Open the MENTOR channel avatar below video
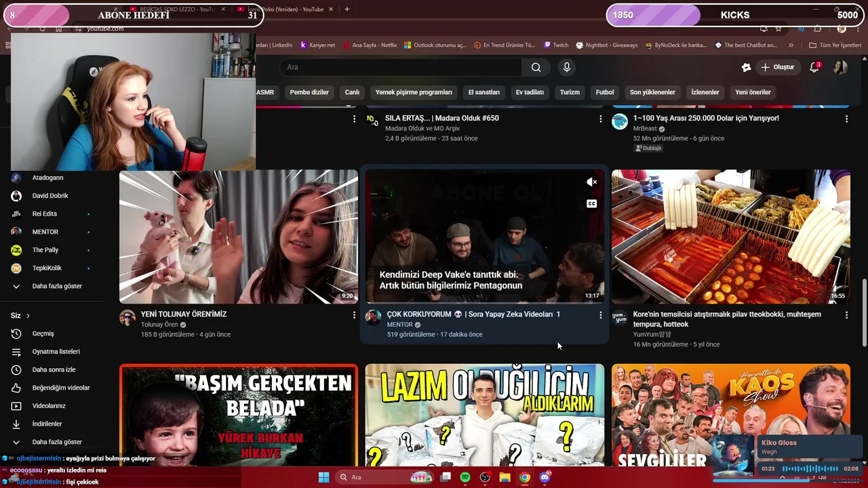Image resolution: width=868 pixels, height=488 pixels. point(373,318)
